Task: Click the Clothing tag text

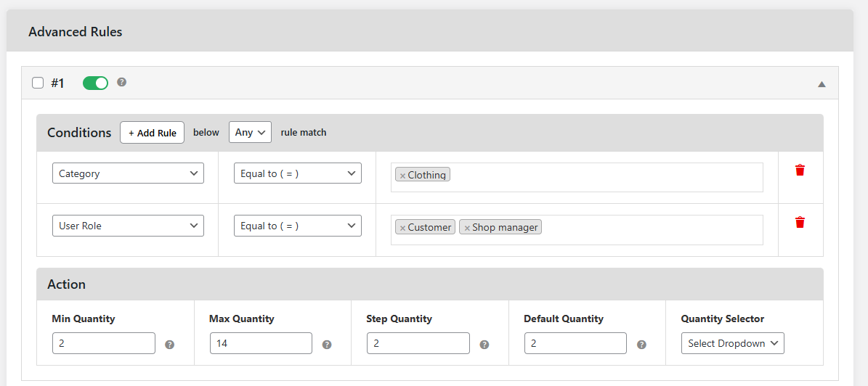Action: [427, 176]
